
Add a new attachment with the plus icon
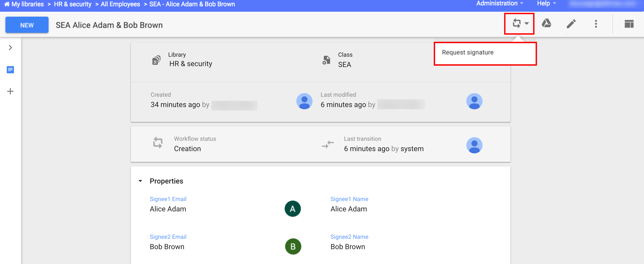tap(10, 91)
